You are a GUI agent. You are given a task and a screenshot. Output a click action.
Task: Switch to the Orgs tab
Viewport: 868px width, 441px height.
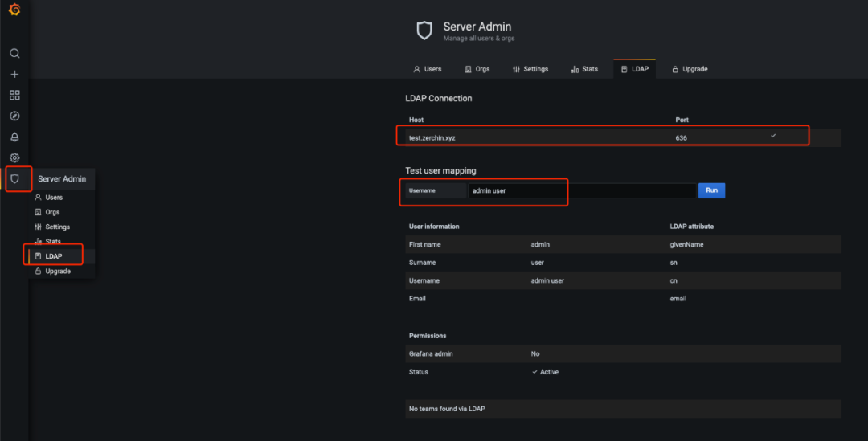pos(477,69)
